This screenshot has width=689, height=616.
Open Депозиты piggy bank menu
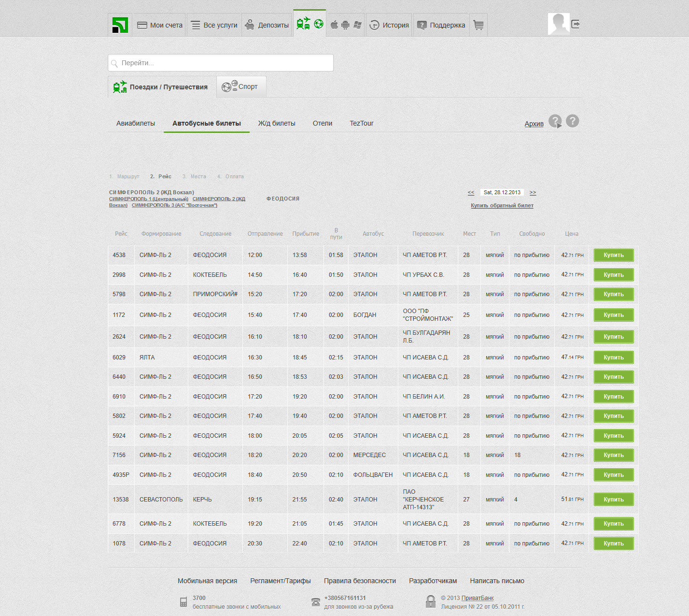click(267, 25)
